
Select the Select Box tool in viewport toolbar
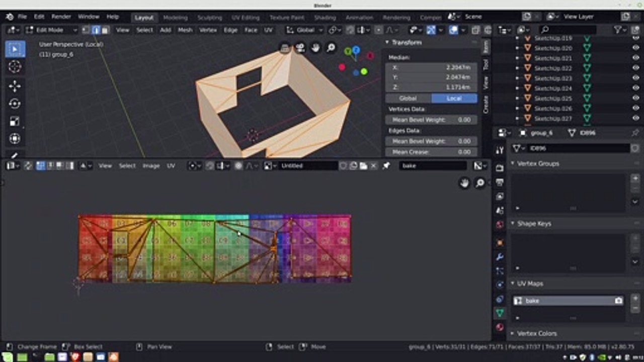coord(15,49)
